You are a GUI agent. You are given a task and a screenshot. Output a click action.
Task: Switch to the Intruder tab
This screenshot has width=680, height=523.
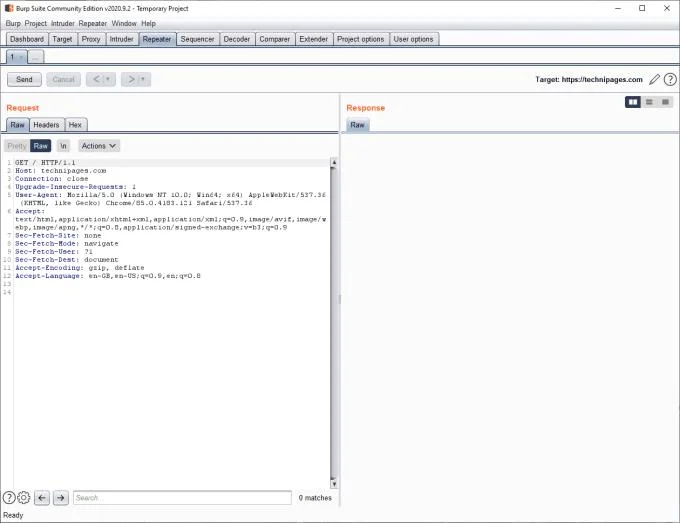pos(121,39)
